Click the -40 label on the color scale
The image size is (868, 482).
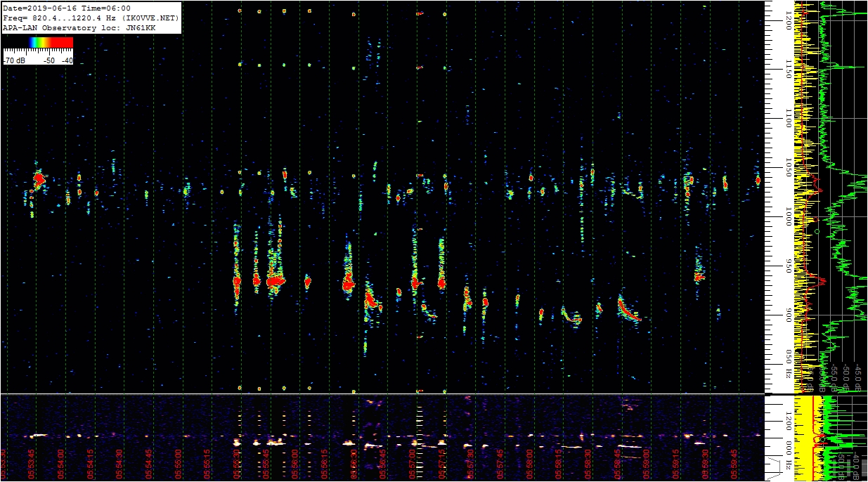(67, 60)
